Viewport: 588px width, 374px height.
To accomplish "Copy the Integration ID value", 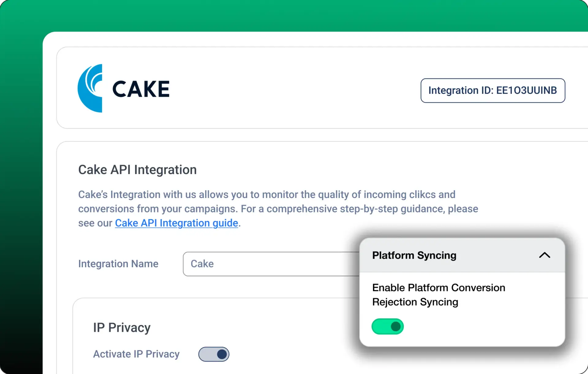I will pyautogui.click(x=526, y=90).
